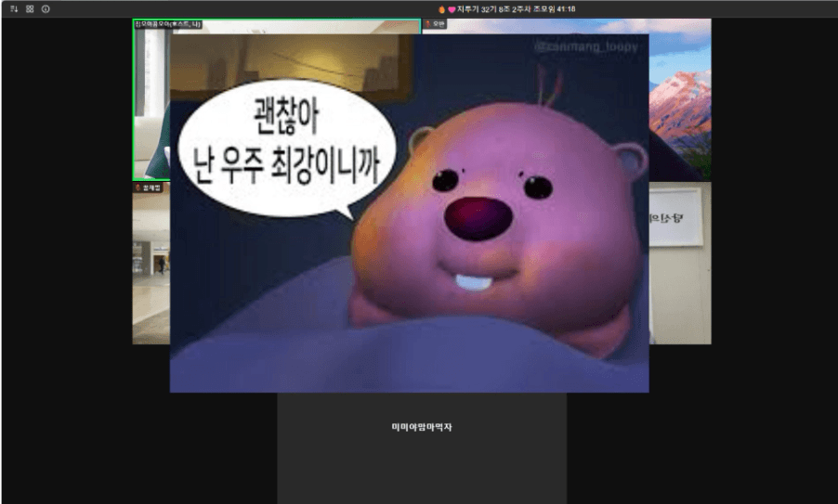
Task: Open the participant sort order icon
Action: [14, 9]
